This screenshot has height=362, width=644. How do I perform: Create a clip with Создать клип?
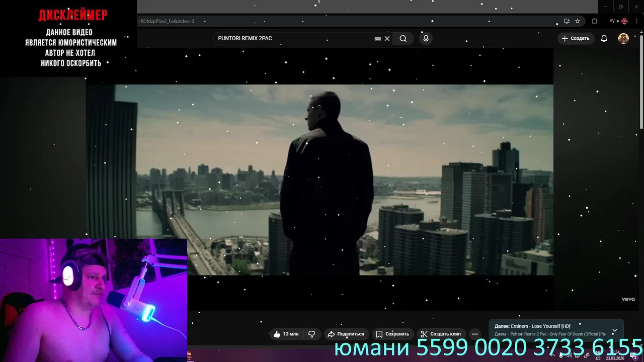click(441, 334)
